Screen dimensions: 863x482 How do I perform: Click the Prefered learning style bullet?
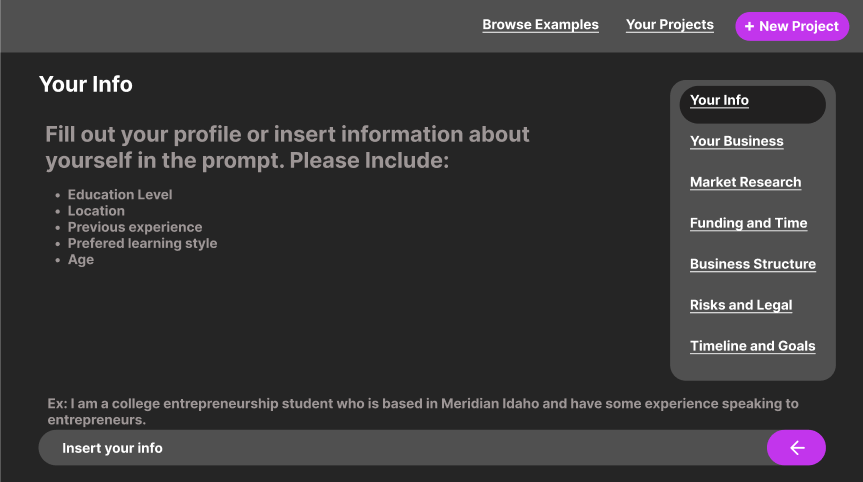142,243
